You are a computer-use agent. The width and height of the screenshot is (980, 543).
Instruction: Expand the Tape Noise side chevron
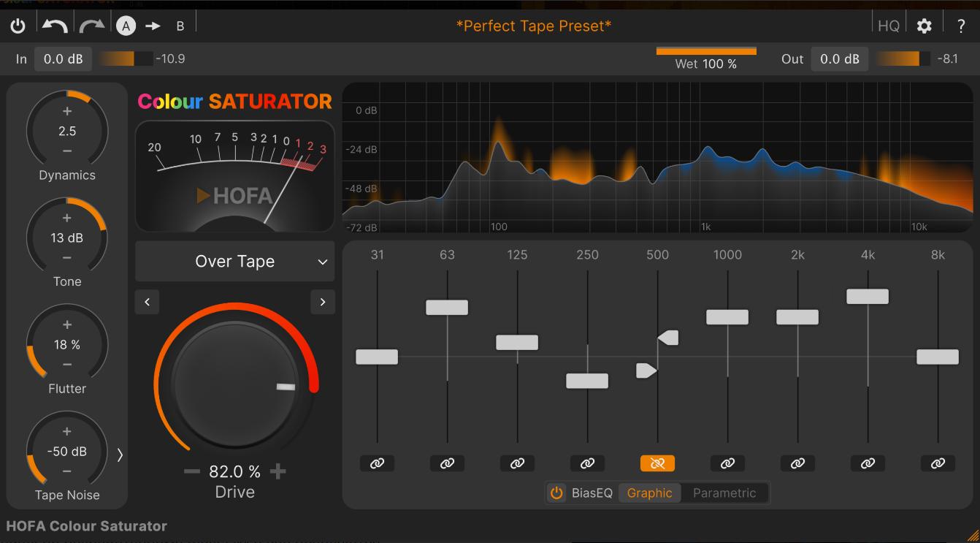coord(120,455)
